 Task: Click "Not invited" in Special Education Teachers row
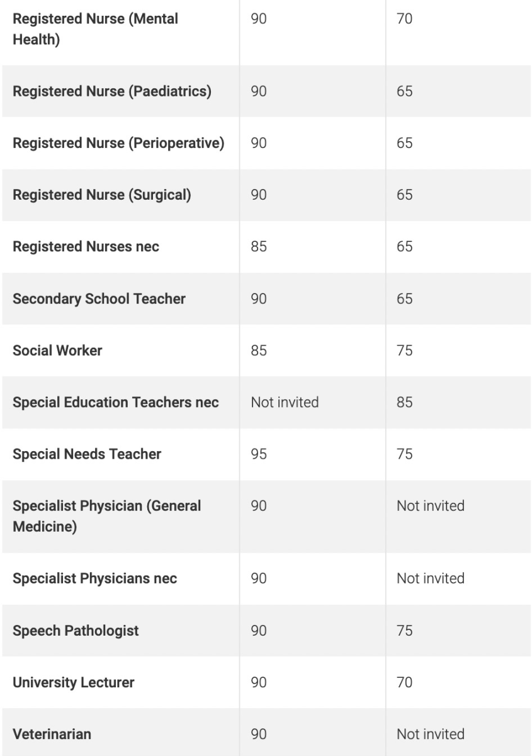tap(285, 402)
